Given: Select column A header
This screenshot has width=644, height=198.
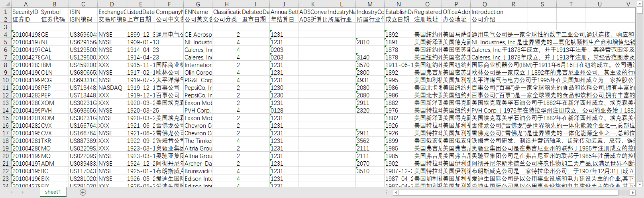Looking at the screenshot, I should click(x=26, y=4).
